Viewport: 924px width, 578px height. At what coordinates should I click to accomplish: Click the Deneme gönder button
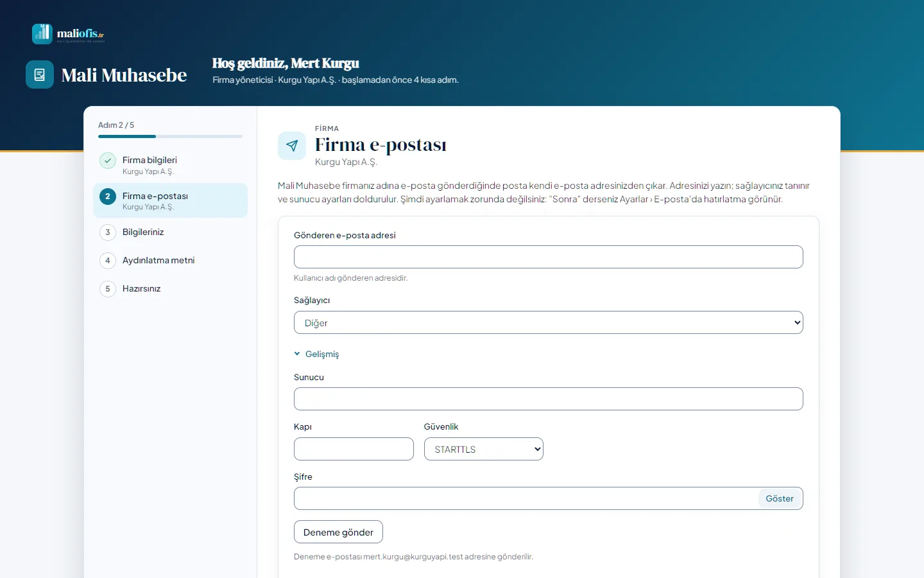pos(338,532)
